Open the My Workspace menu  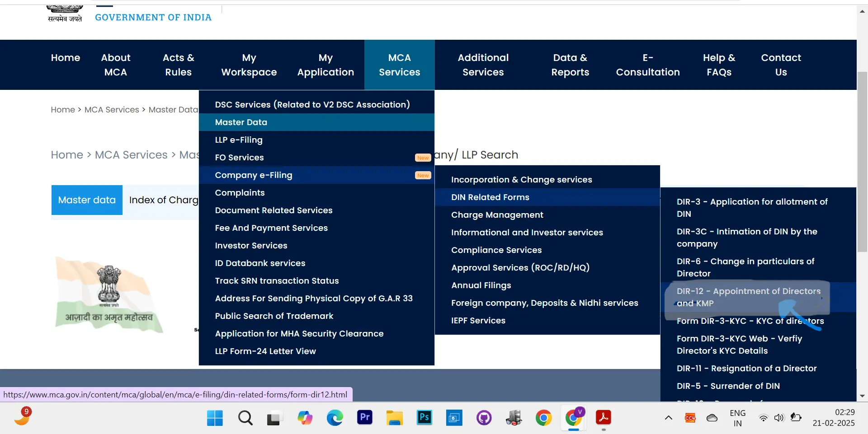point(249,65)
